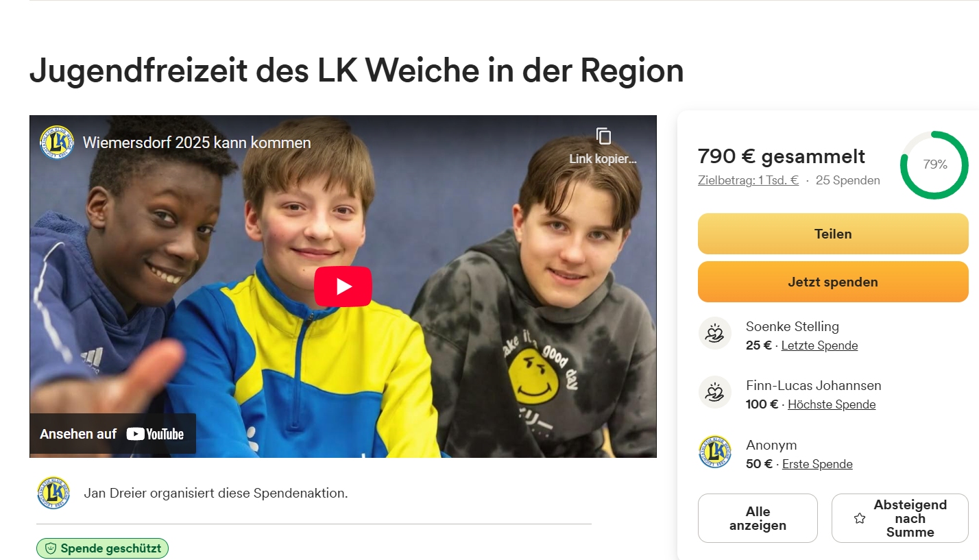The height and width of the screenshot is (560, 979).
Task: Click the Anonym donor's LK avatar
Action: click(x=715, y=452)
